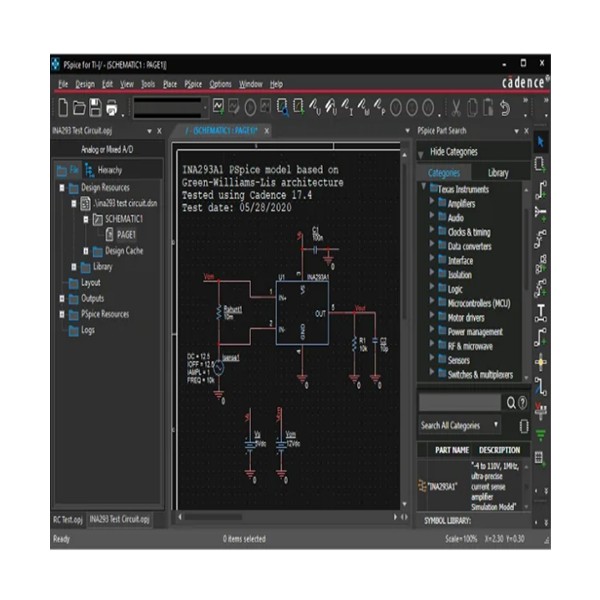Click the part search input field
600x600 pixels.
click(460, 403)
